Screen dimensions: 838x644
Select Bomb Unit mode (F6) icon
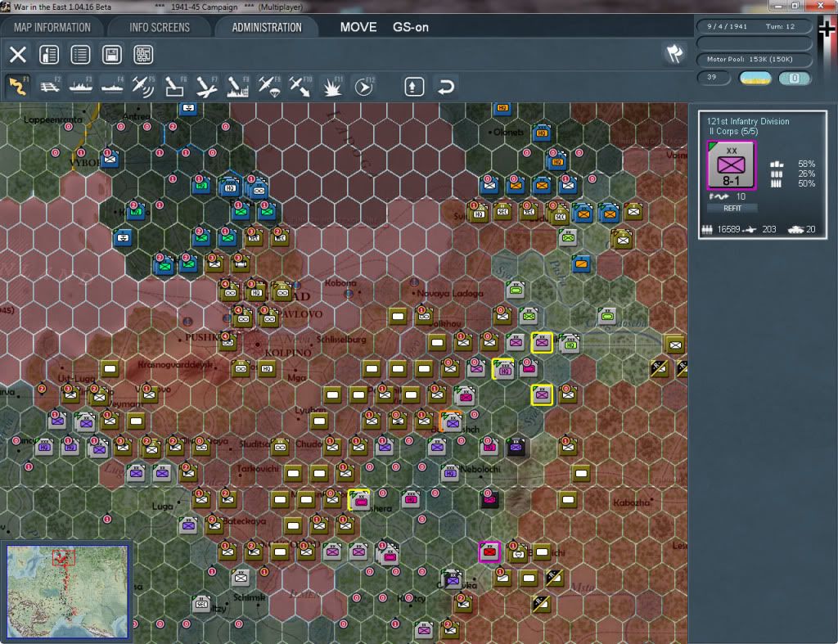pyautogui.click(x=175, y=86)
